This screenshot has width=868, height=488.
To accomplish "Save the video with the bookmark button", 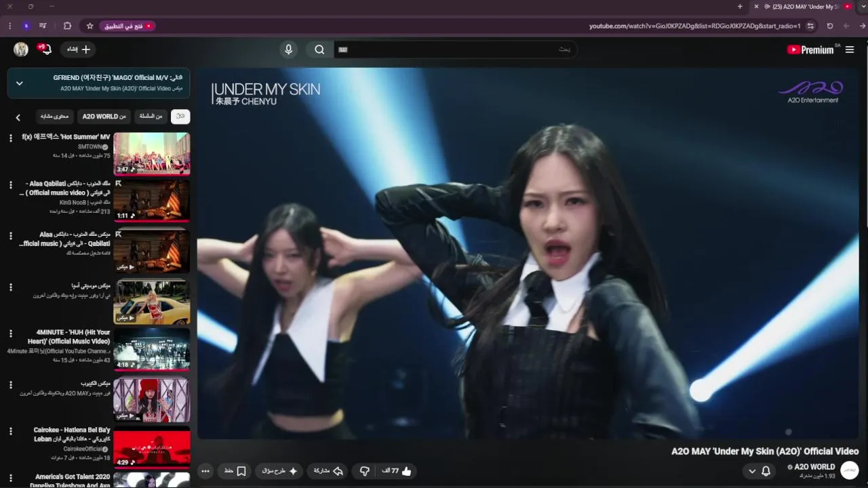I will click(234, 471).
